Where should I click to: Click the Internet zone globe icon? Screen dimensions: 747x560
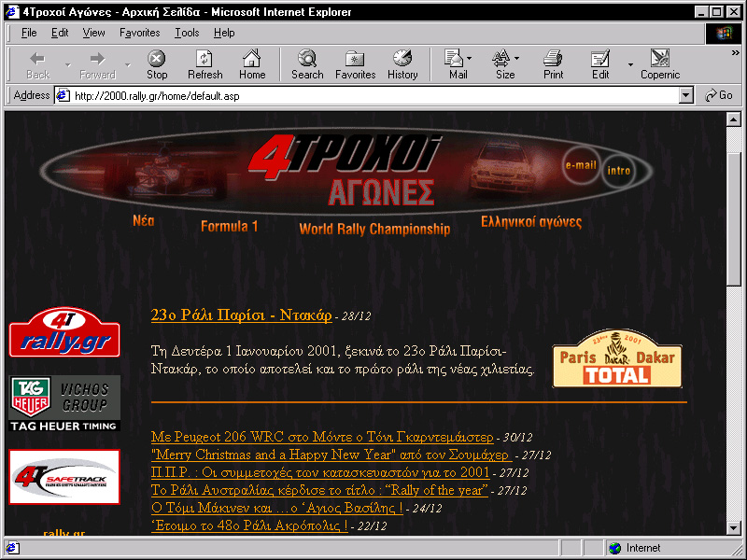pyautogui.click(x=615, y=548)
